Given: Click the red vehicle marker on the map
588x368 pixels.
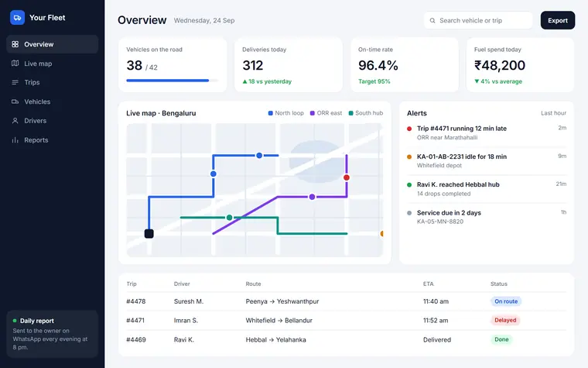Looking at the screenshot, I should click(x=347, y=177).
